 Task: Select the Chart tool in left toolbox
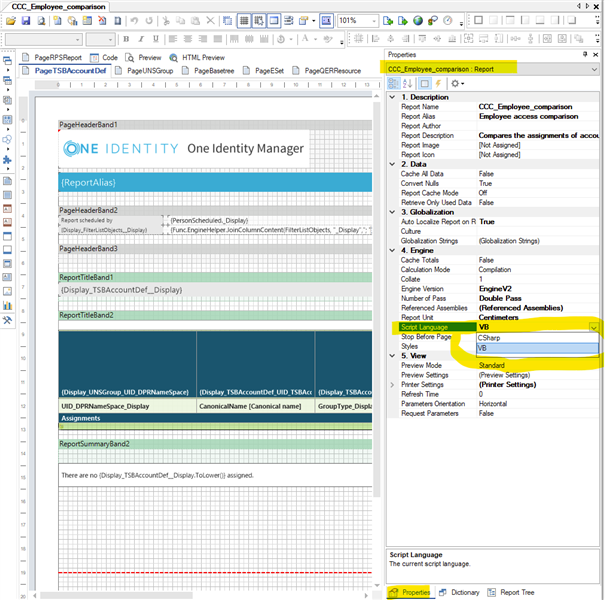click(7, 305)
